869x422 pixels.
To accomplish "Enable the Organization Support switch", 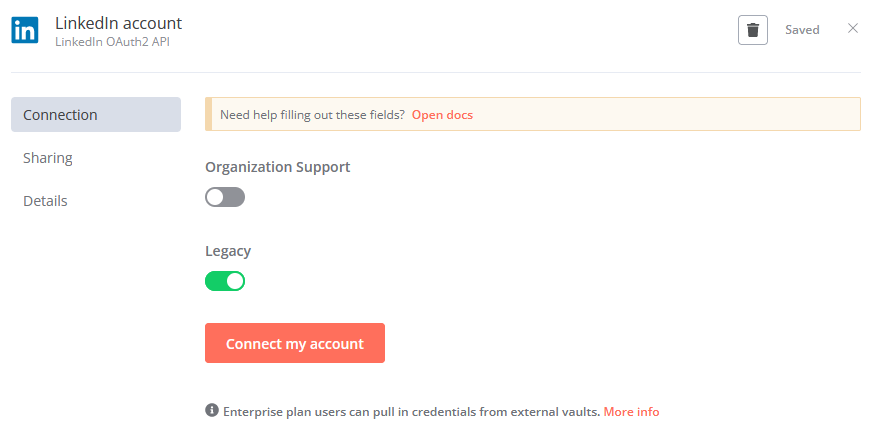I will coord(225,197).
